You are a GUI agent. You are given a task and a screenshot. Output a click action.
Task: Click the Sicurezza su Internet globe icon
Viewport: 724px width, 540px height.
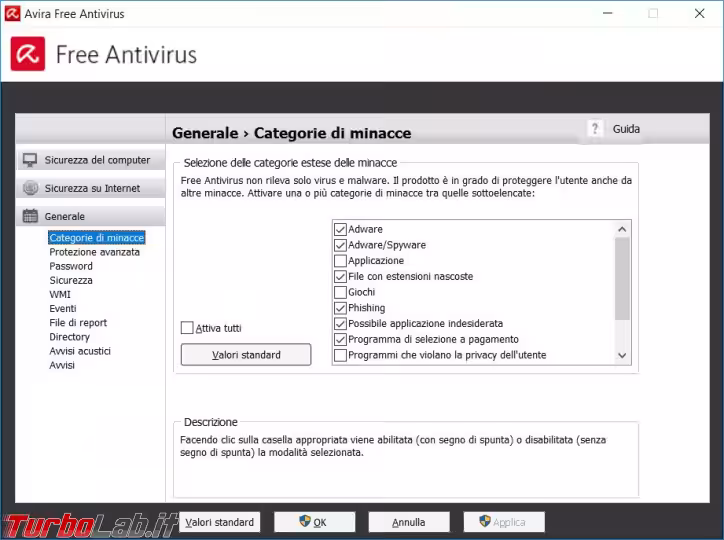coord(30,188)
